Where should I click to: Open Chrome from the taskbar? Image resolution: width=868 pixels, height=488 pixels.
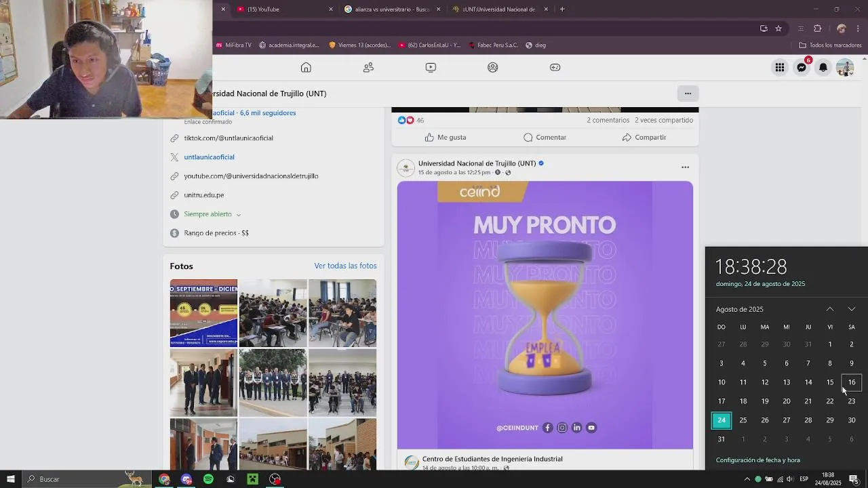click(x=164, y=479)
